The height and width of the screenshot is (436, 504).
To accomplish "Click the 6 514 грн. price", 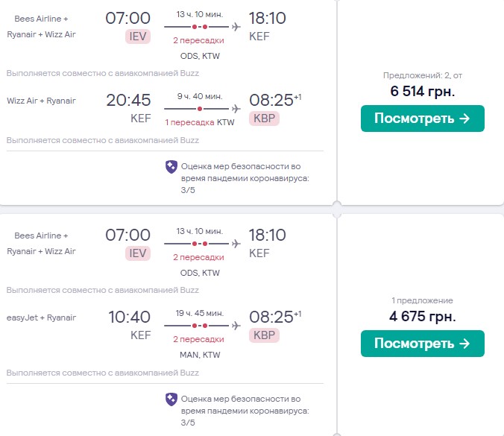I will click(x=422, y=92).
